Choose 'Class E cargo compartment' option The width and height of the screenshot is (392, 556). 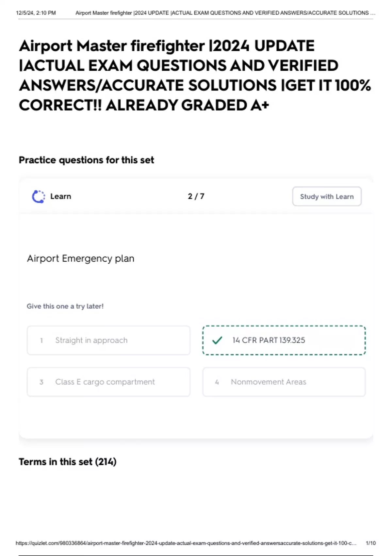tap(108, 382)
